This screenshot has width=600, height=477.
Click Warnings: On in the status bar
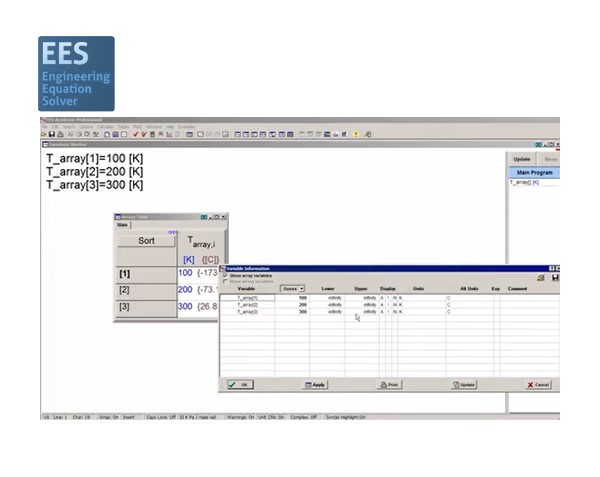[x=240, y=417]
